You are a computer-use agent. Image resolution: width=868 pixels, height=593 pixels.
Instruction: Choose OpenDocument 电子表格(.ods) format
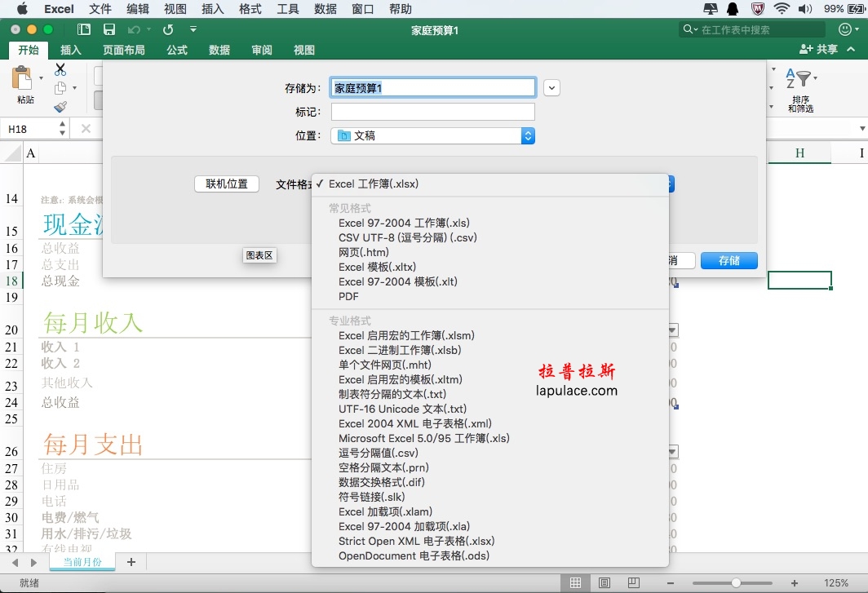point(414,556)
